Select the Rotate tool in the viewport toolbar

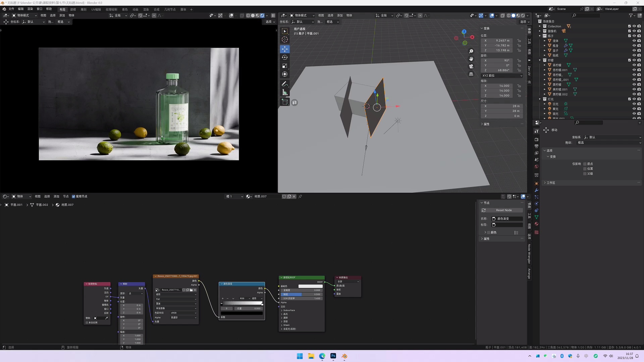tap(284, 57)
